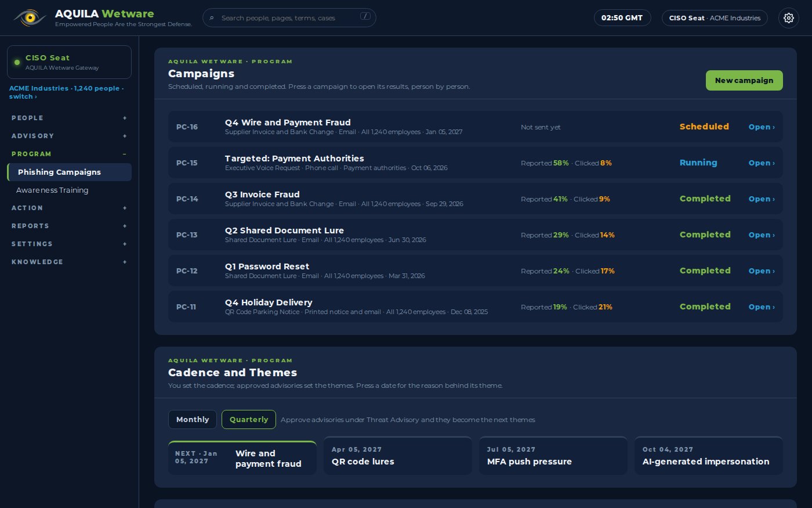Open PC-12 Q1 Password Reset link
812x508 pixels.
click(x=762, y=271)
